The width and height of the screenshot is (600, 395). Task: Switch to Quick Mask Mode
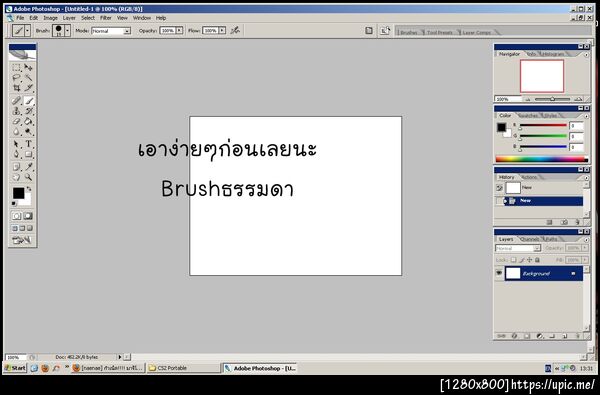tap(28, 216)
